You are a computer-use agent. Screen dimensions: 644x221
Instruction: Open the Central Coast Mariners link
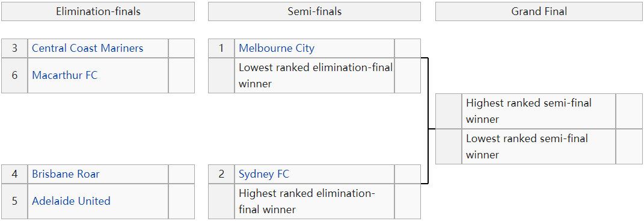(87, 48)
